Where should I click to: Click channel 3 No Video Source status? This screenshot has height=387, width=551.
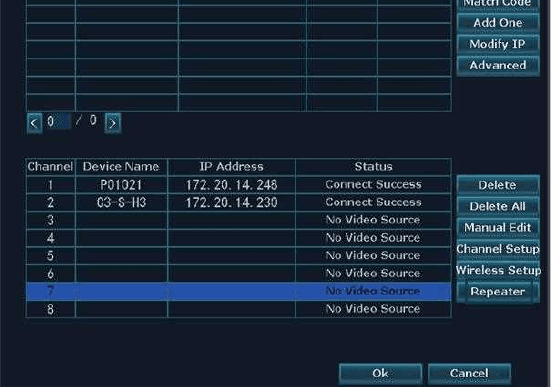click(x=373, y=220)
